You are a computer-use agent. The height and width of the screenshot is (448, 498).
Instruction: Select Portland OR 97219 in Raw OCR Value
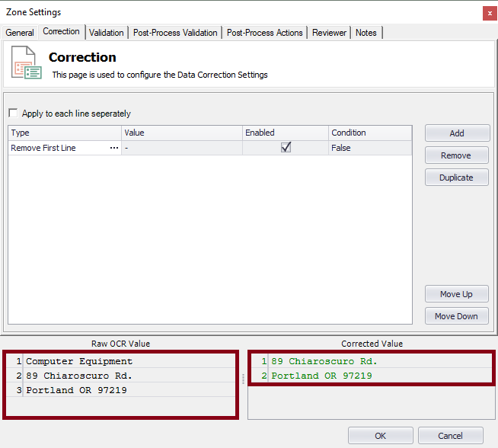point(76,390)
